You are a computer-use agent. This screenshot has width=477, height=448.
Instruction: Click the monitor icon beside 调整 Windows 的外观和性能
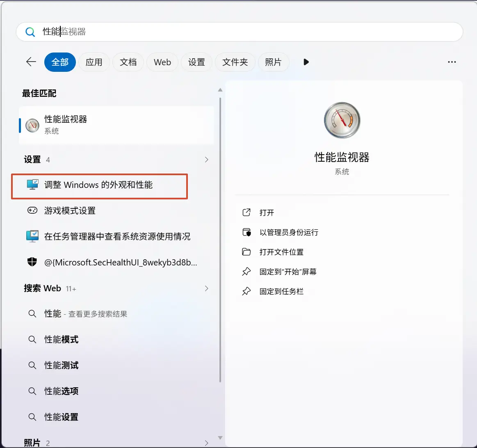point(32,185)
